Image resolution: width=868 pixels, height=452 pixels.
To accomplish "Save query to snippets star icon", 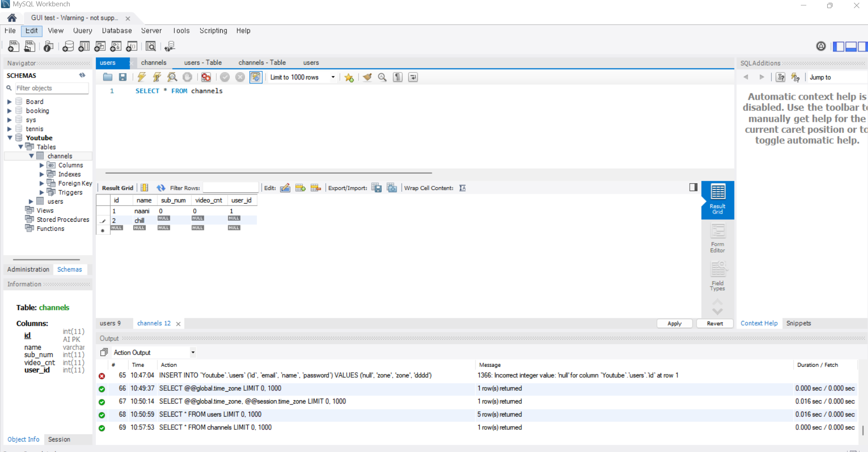I will (349, 77).
